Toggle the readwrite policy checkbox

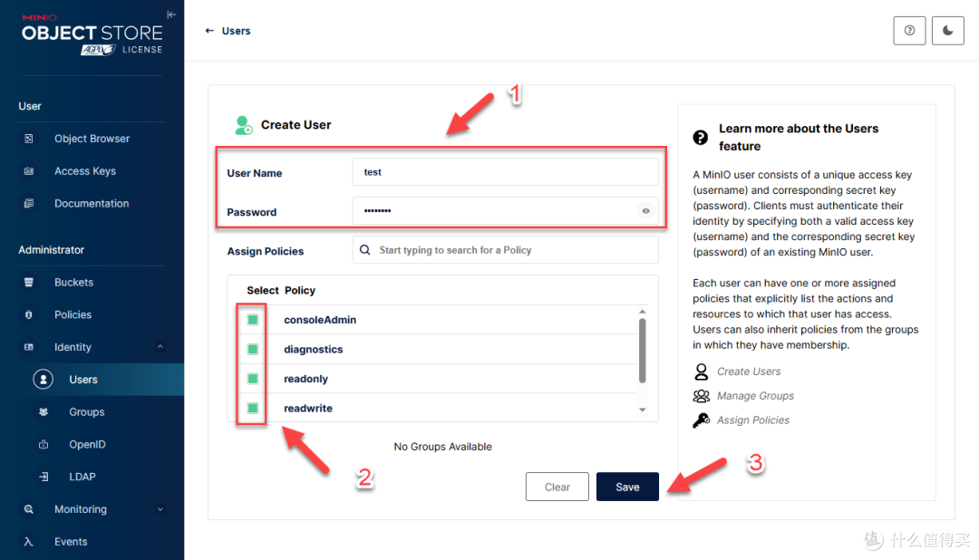[x=253, y=409]
